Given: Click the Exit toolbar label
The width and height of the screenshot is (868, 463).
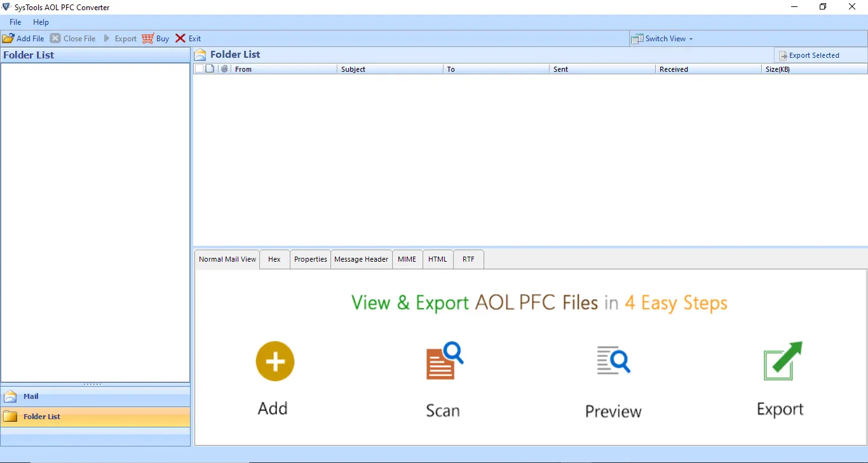Looking at the screenshot, I should tap(194, 39).
